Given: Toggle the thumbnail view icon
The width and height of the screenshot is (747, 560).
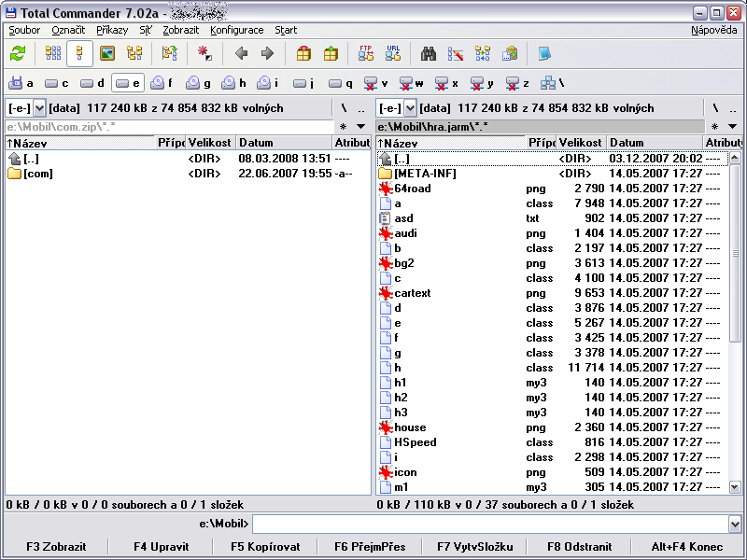Looking at the screenshot, I should [x=107, y=53].
